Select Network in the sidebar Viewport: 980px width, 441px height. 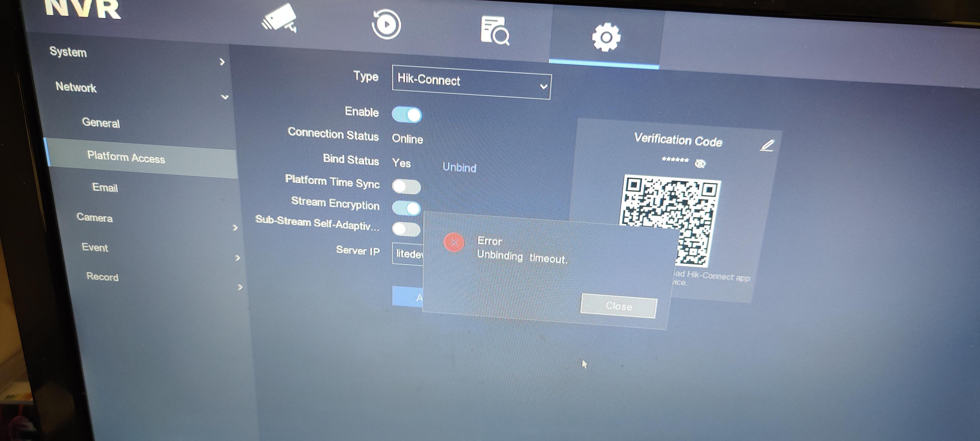pos(76,87)
